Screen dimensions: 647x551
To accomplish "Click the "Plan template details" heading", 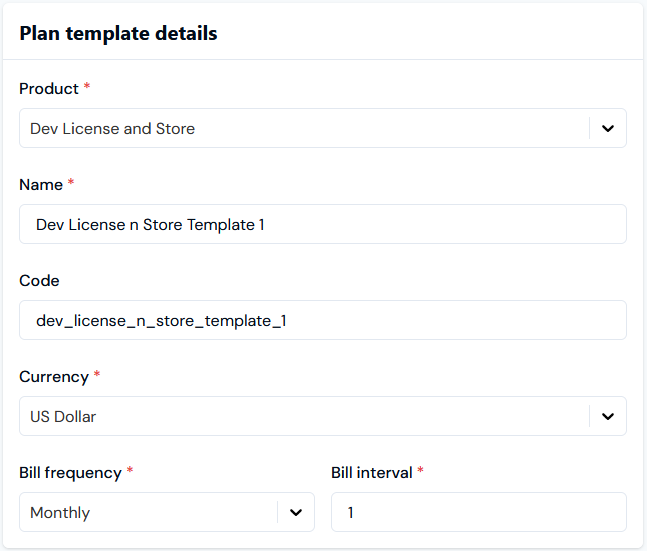I will pyautogui.click(x=118, y=33).
